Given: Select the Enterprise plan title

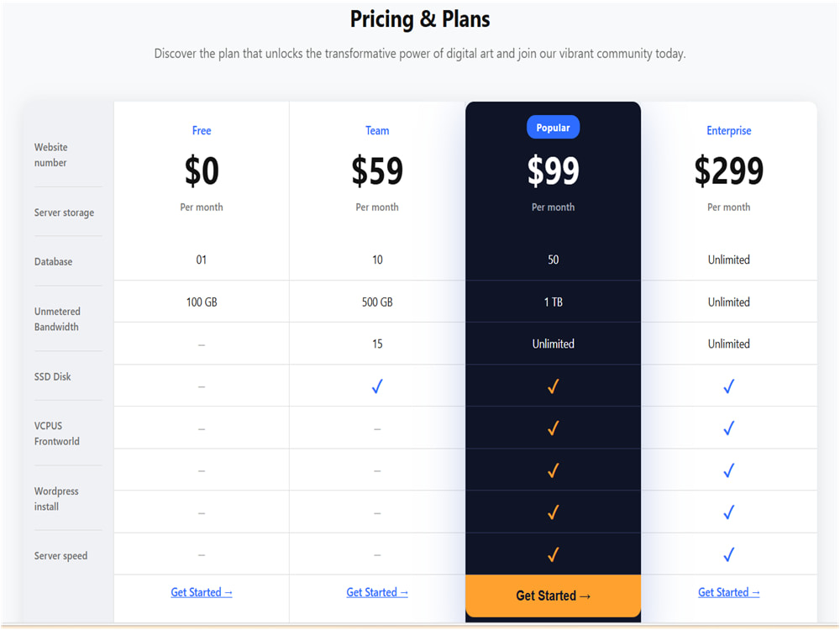Looking at the screenshot, I should (728, 131).
